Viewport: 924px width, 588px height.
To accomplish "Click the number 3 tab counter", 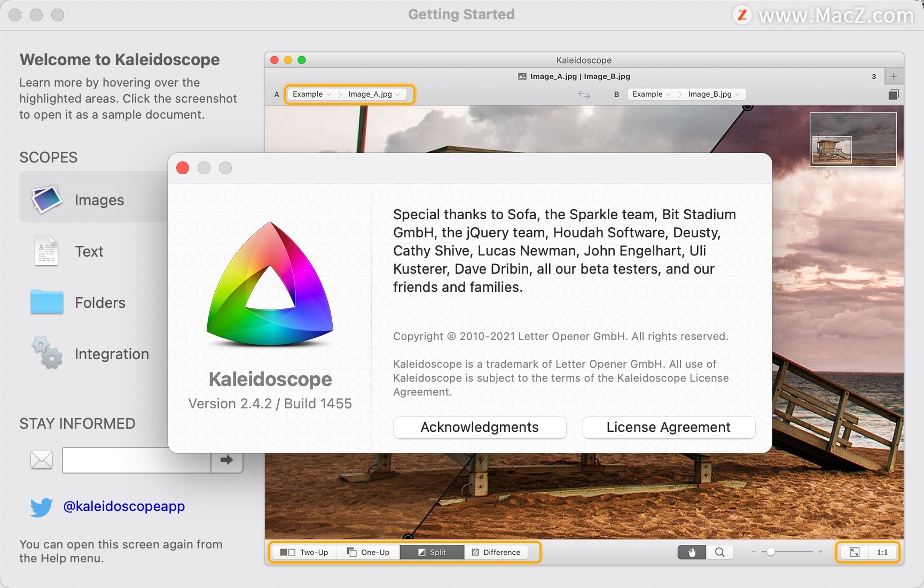I will coord(874,76).
